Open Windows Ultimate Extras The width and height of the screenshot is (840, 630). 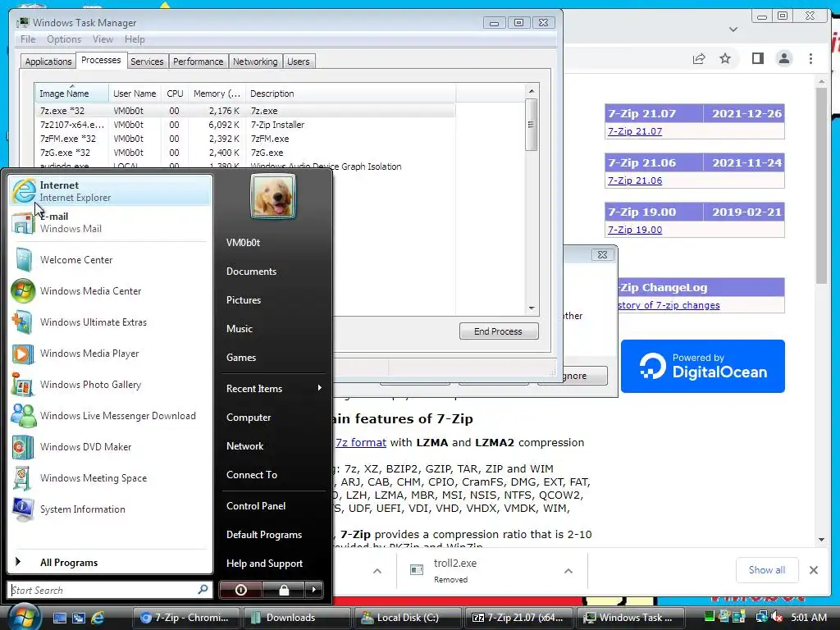[x=110, y=322]
